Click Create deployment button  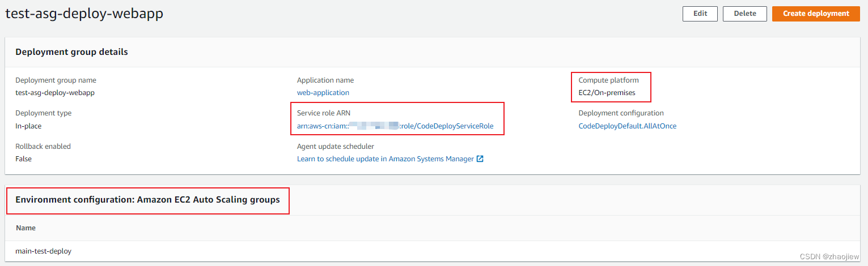point(816,14)
